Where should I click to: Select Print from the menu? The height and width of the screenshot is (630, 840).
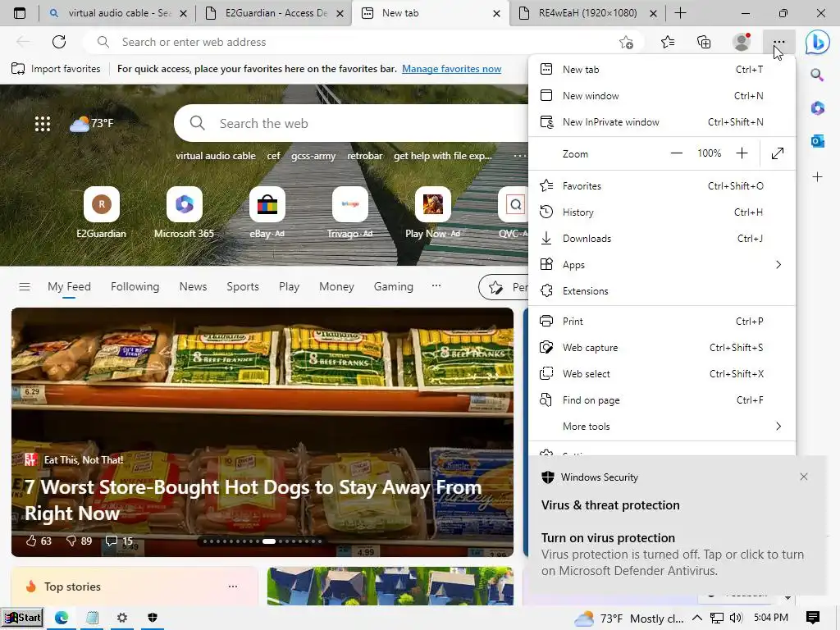662,322
